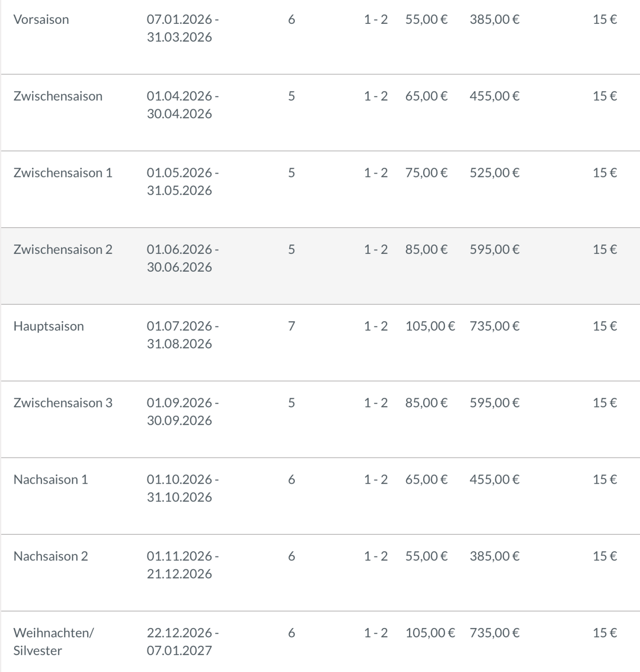Click date range 22.12.2026 - 07.01.2027
Image resolution: width=640 pixels, height=672 pixels.
(x=182, y=642)
